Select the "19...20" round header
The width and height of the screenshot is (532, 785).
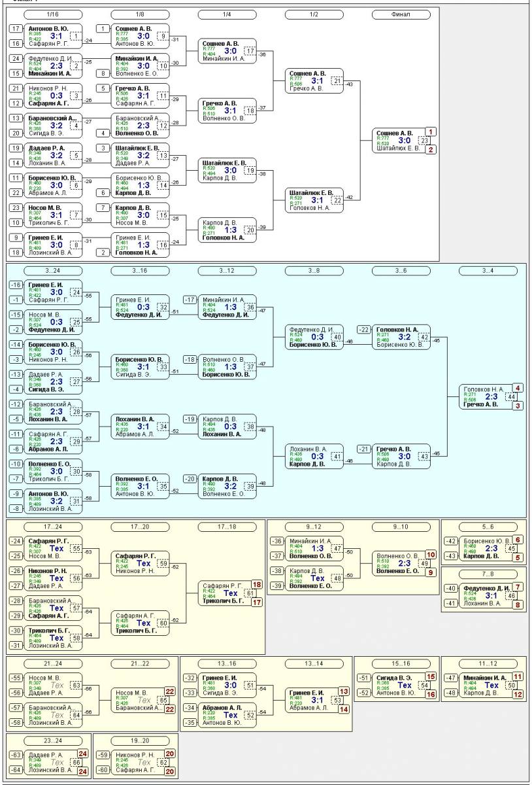click(140, 740)
